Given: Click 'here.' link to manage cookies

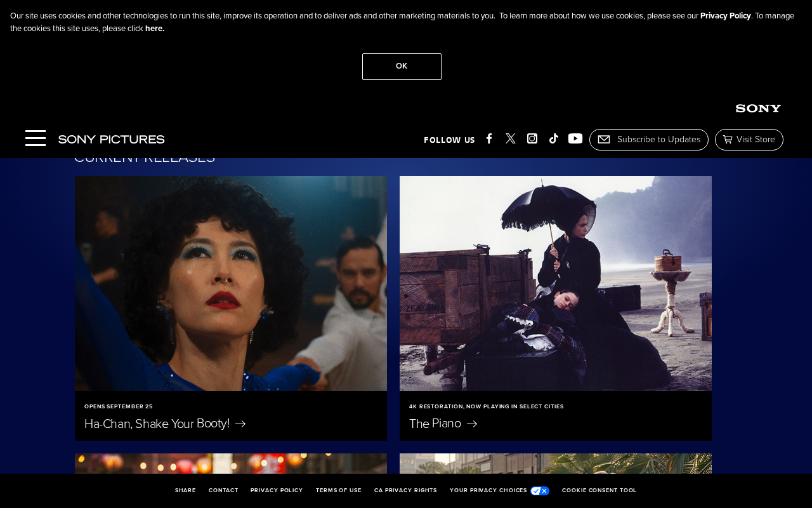Looking at the screenshot, I should [x=155, y=29].
